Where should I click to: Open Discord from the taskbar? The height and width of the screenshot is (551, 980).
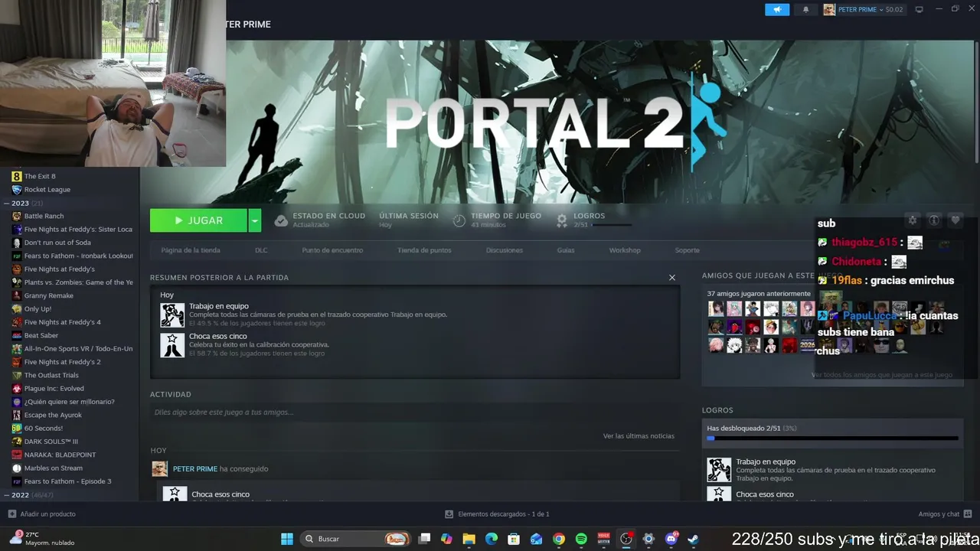tap(671, 539)
